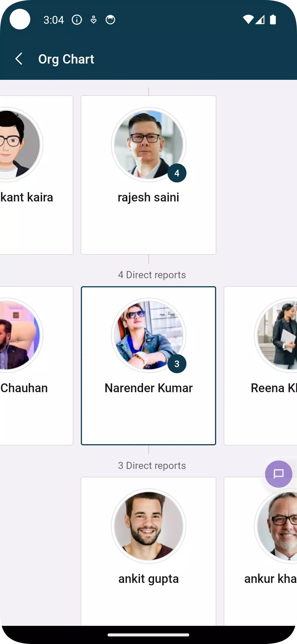The width and height of the screenshot is (297, 644).
Task: Expand the 3 Direct reports label
Action: (152, 466)
